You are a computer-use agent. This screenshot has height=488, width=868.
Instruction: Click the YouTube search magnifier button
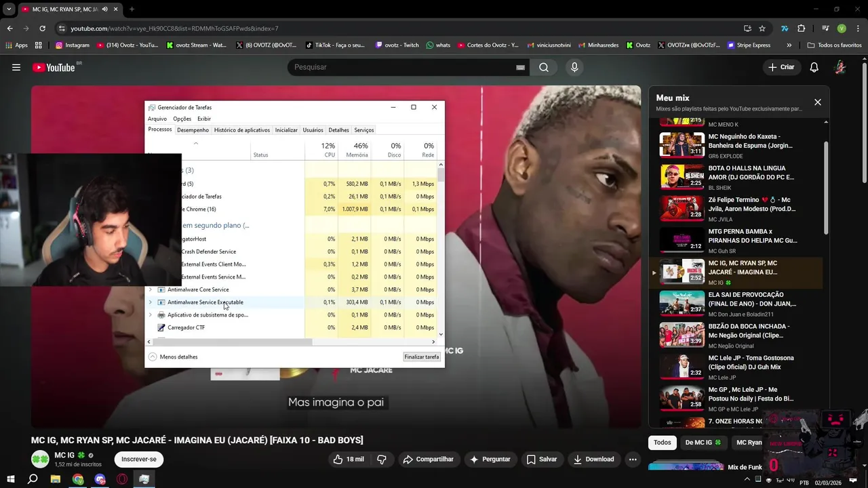pos(544,67)
